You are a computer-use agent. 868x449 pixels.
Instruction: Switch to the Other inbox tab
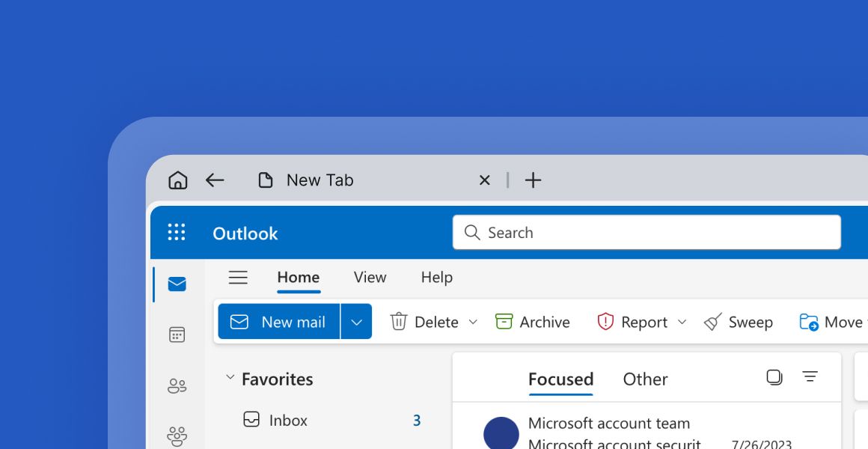point(645,379)
